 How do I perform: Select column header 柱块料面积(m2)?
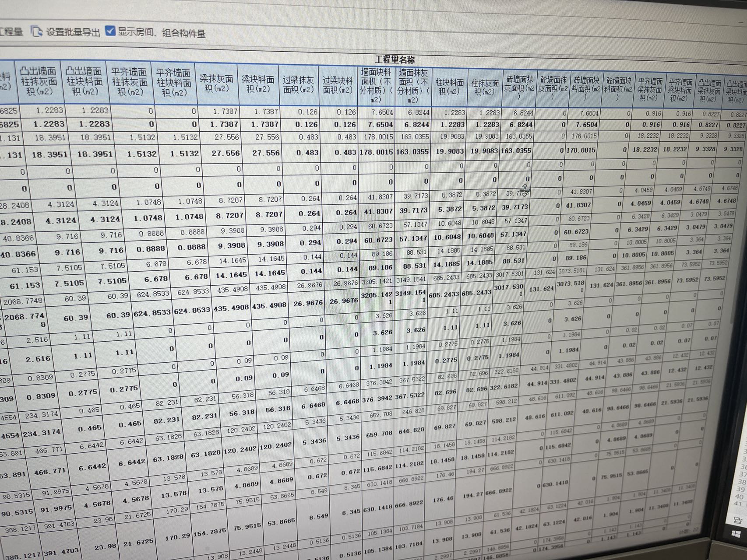tap(449, 86)
